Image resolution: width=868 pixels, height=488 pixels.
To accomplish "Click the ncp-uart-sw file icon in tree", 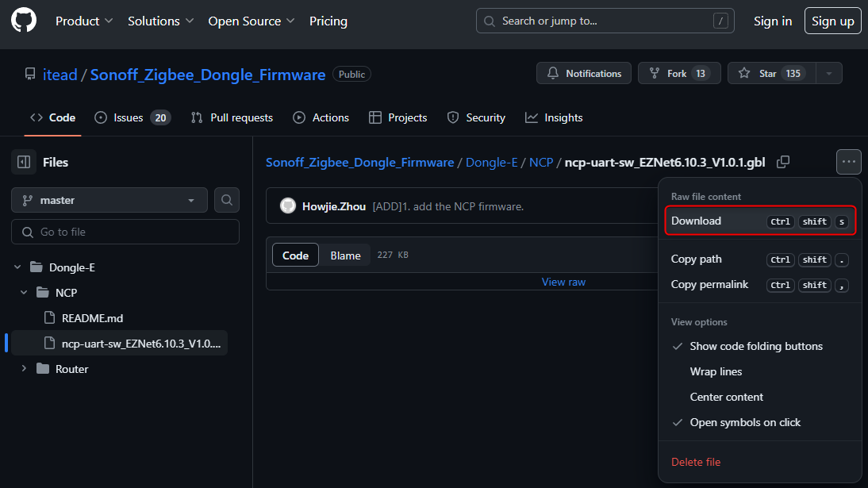I will coord(50,344).
